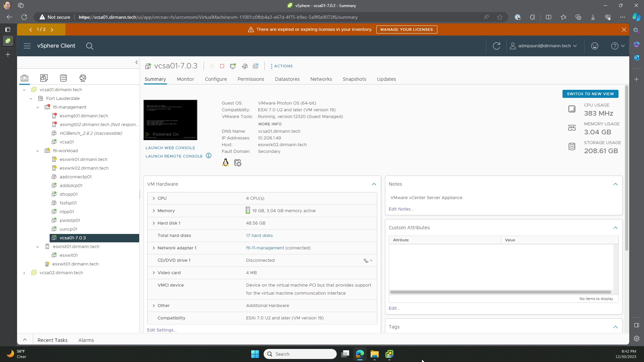Open the Updates tab
644x362 pixels.
386,79
